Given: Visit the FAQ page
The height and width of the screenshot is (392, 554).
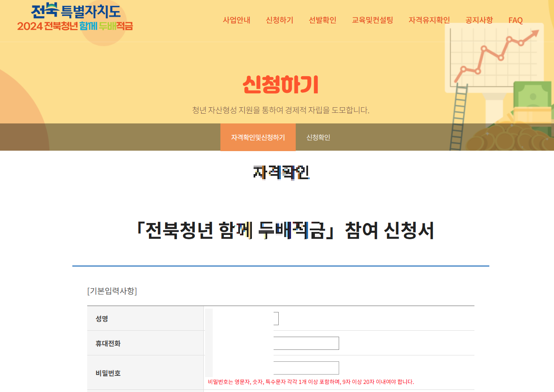Looking at the screenshot, I should coord(516,20).
